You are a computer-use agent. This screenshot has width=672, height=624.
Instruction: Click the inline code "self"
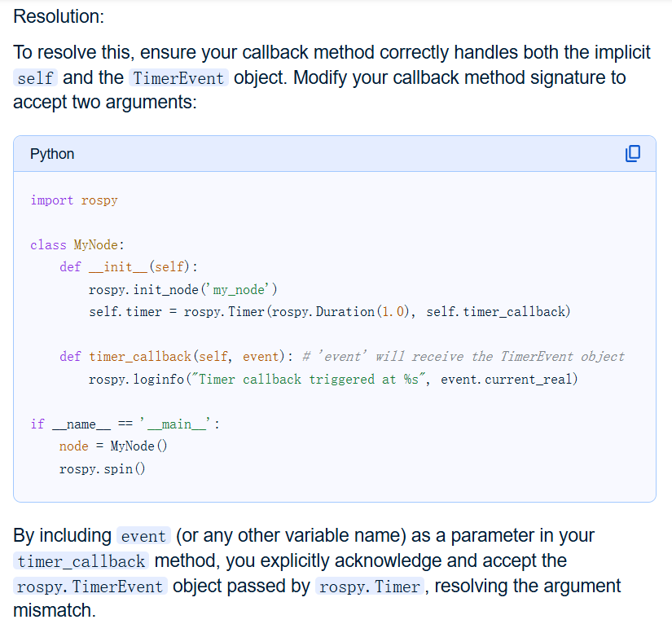click(x=35, y=78)
